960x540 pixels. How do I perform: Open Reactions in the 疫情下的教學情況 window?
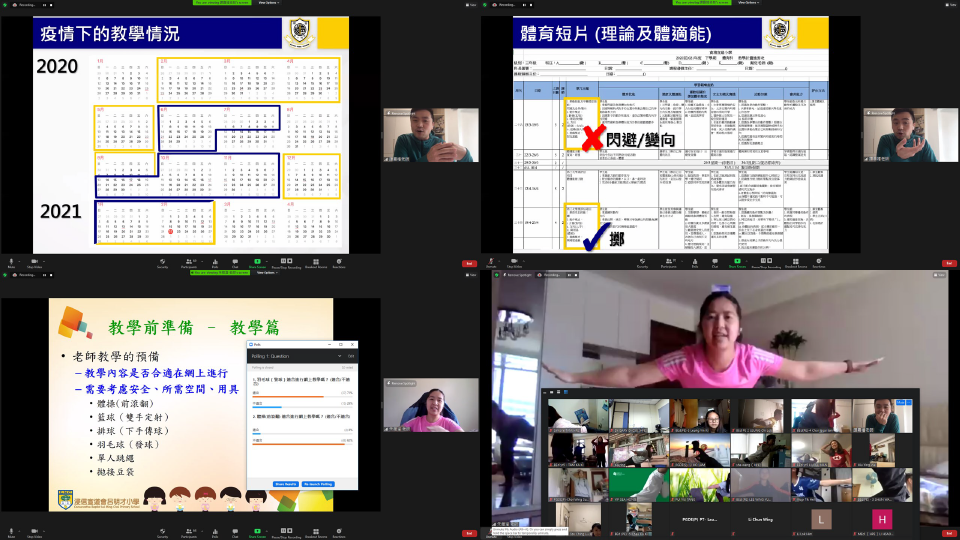339,263
